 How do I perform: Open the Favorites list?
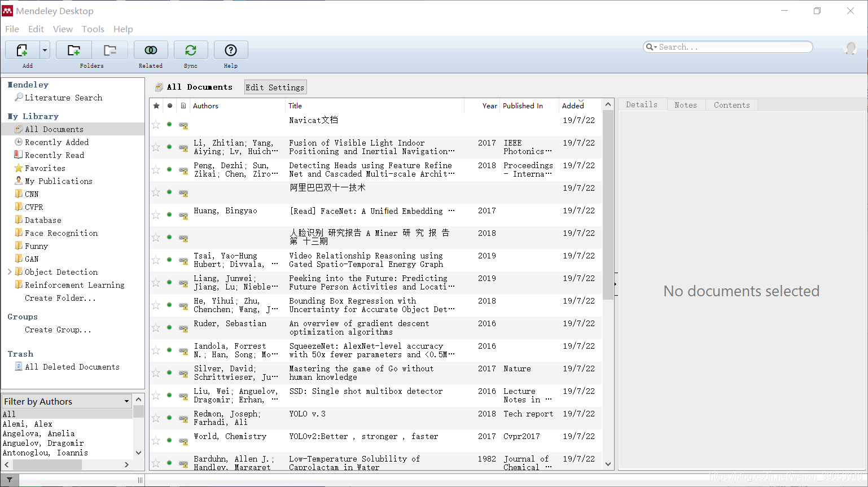[45, 168]
